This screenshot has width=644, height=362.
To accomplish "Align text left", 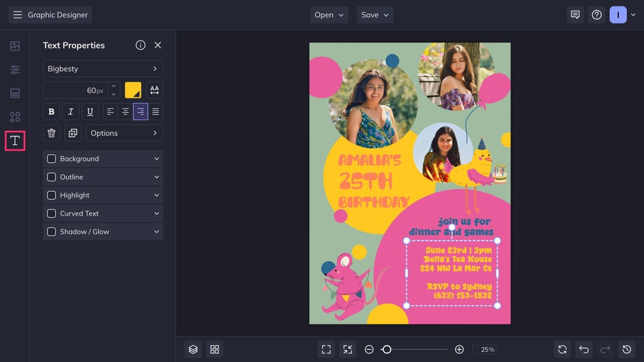I will [x=110, y=112].
